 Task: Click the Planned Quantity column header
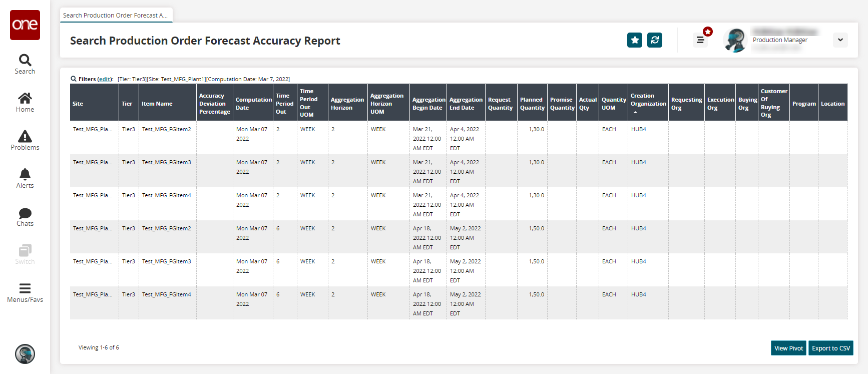[532, 104]
